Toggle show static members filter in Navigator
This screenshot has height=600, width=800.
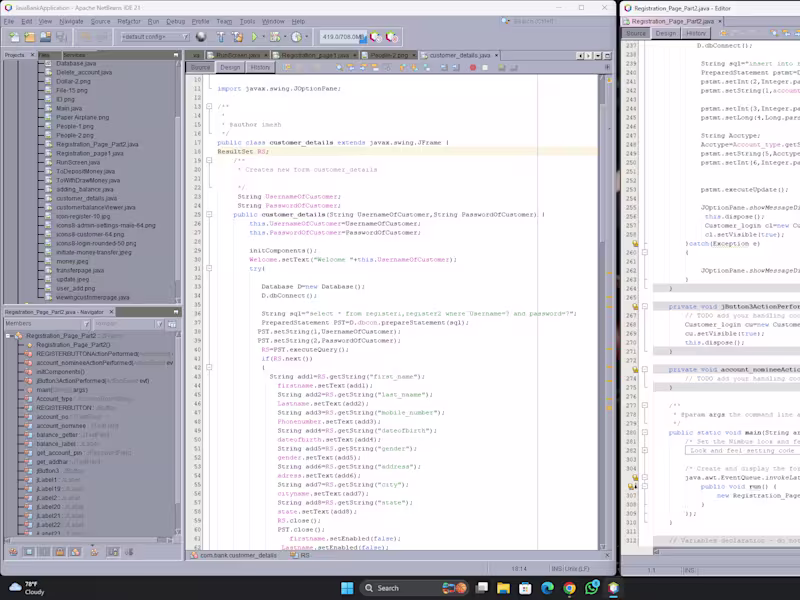point(42,551)
